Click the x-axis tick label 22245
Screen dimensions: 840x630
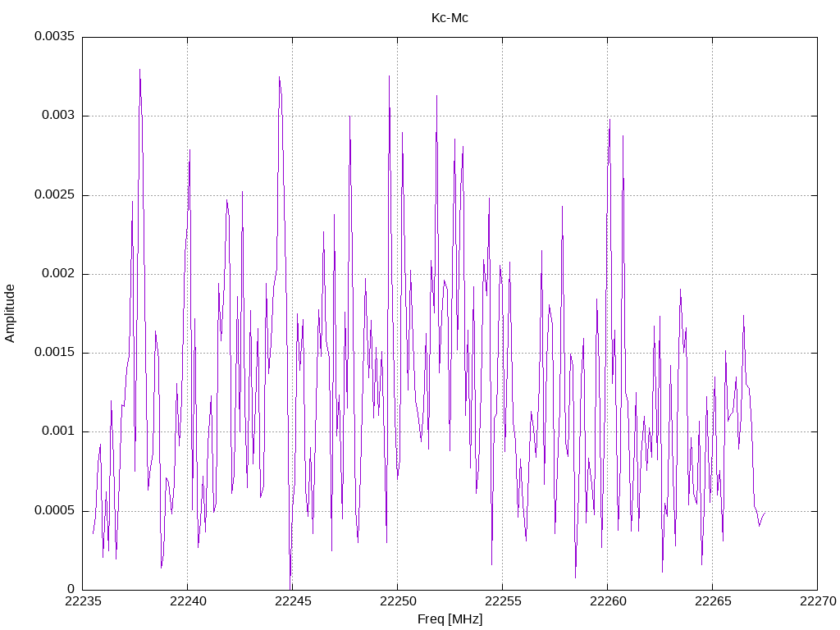[x=293, y=601]
